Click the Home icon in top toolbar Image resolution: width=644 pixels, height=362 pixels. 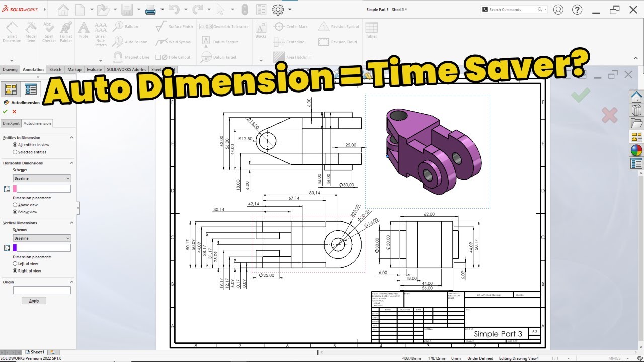coord(63,9)
